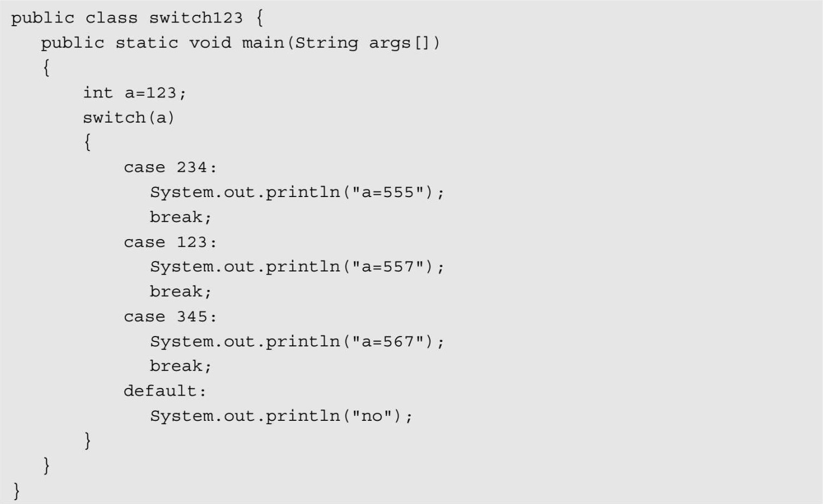Click the println "a=555" statement

click(297, 193)
